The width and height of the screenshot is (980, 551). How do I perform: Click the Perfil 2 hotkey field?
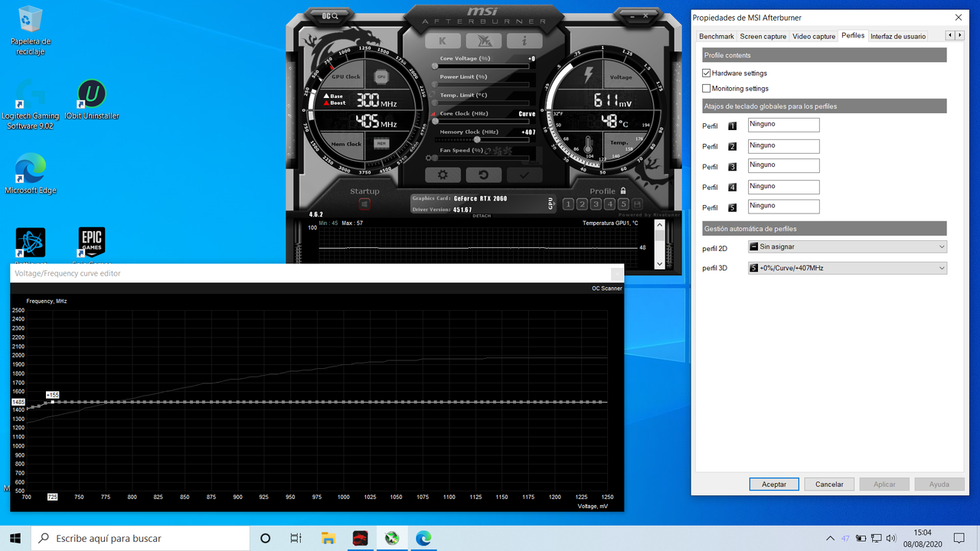[x=783, y=145]
